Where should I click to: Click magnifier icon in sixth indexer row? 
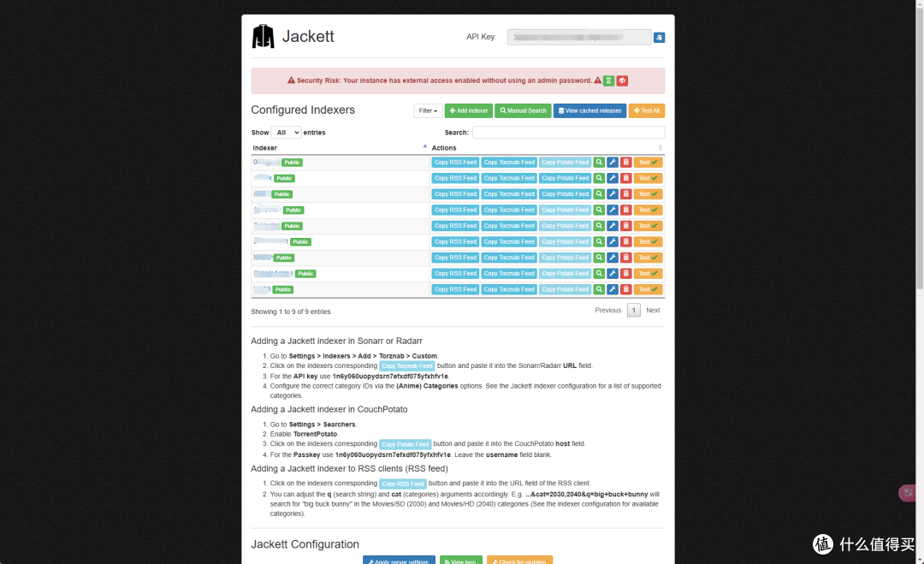click(599, 241)
